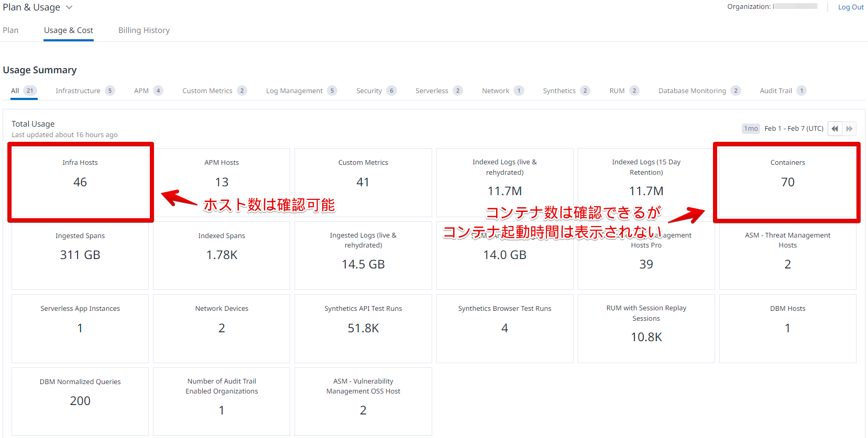Filter usage by Audit Trail
The width and height of the screenshot is (868, 438).
point(783,91)
